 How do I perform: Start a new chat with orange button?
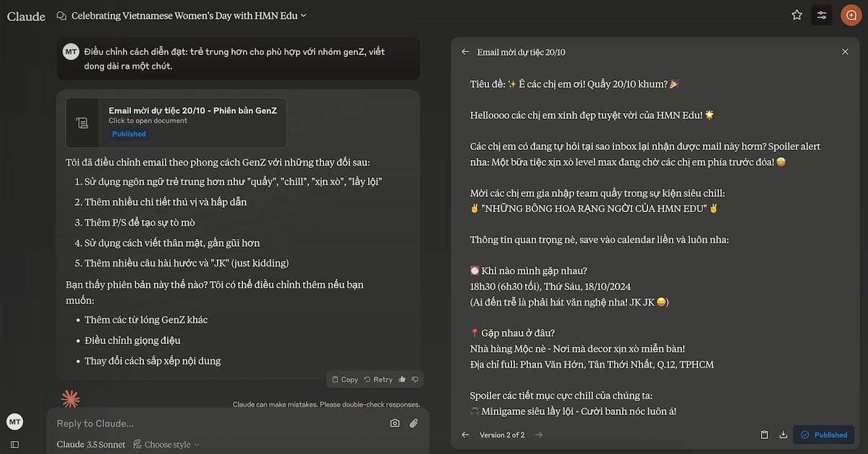point(851,15)
